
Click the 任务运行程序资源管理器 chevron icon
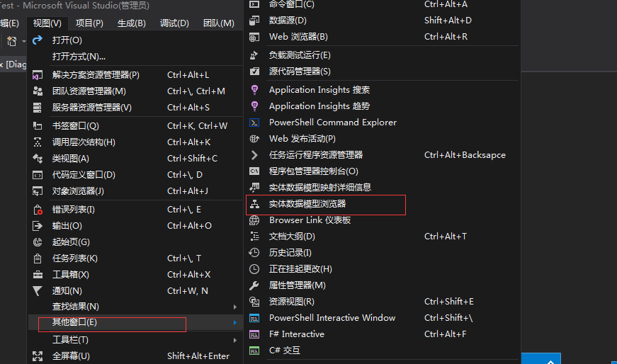254,155
